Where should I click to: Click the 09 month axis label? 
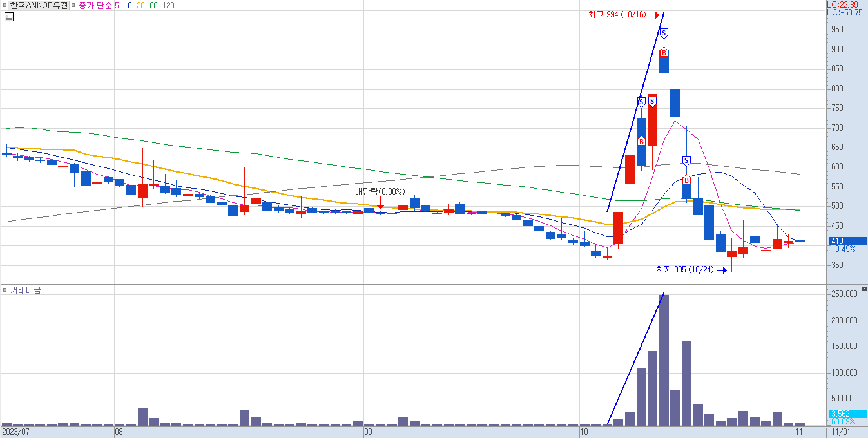(369, 432)
